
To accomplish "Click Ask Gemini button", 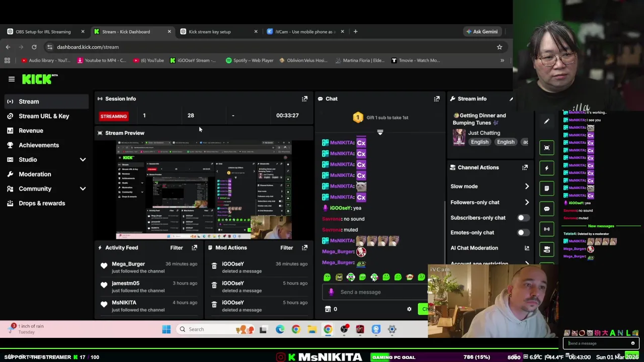I will tap(482, 32).
